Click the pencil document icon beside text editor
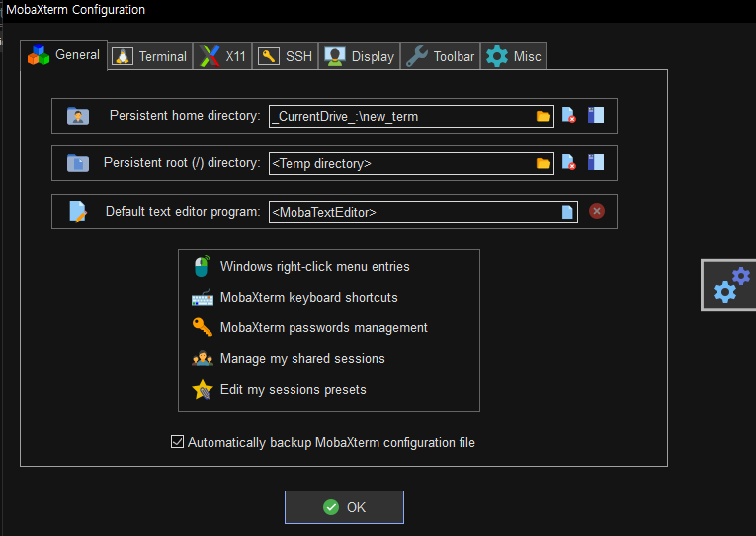Image resolution: width=756 pixels, height=536 pixels. (78, 212)
